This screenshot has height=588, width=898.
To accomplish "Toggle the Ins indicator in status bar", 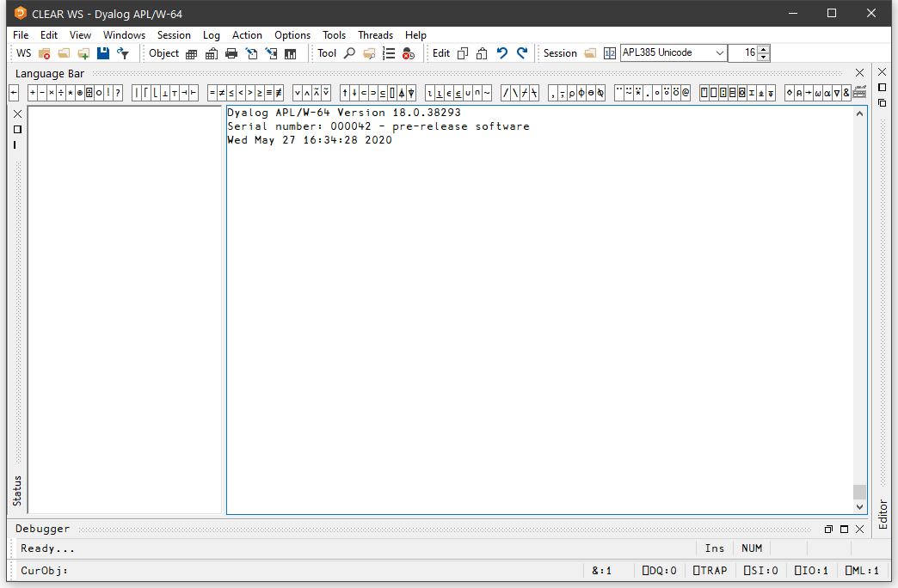I will 714,548.
